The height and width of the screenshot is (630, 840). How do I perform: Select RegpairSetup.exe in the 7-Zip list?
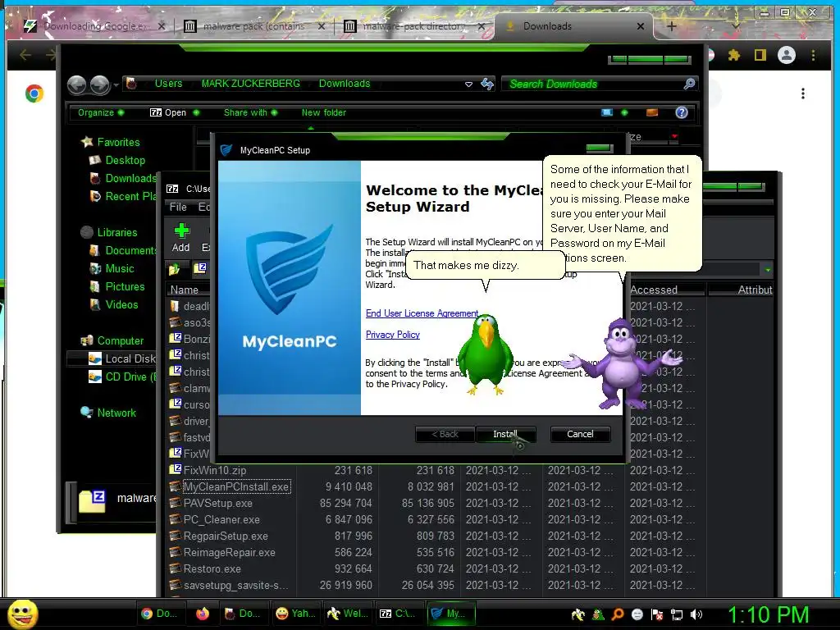(x=226, y=536)
